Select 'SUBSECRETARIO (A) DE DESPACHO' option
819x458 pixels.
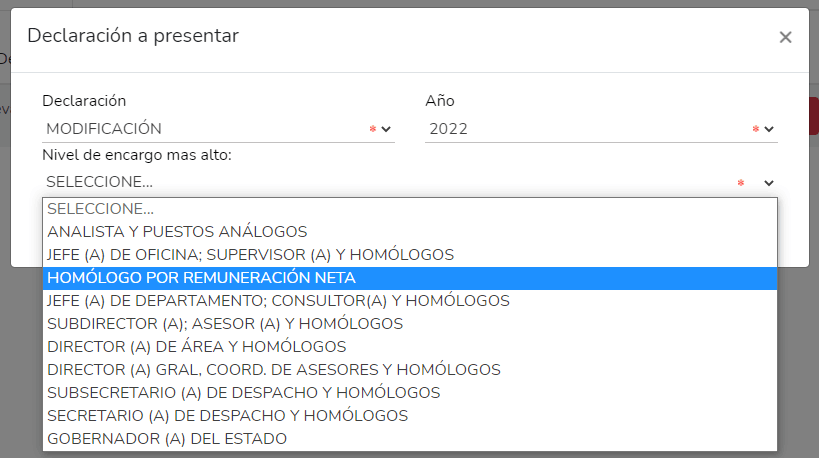[x=243, y=393]
